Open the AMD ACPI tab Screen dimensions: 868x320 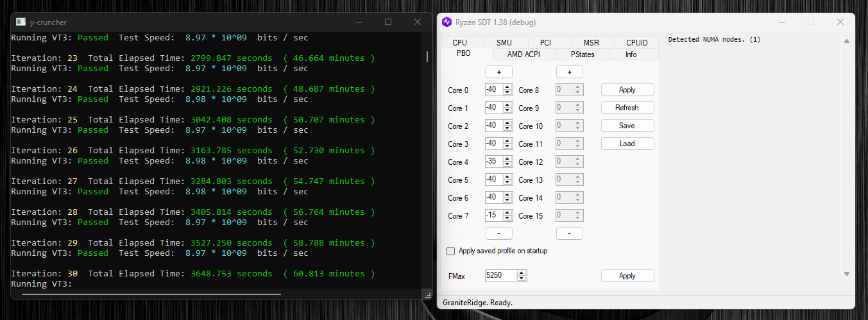(x=523, y=55)
